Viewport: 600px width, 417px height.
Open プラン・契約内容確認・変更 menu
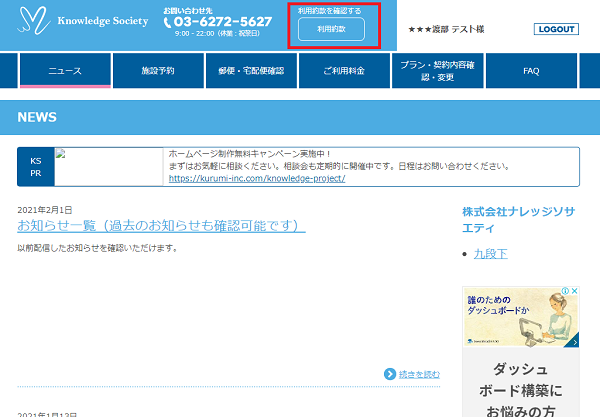point(437,71)
